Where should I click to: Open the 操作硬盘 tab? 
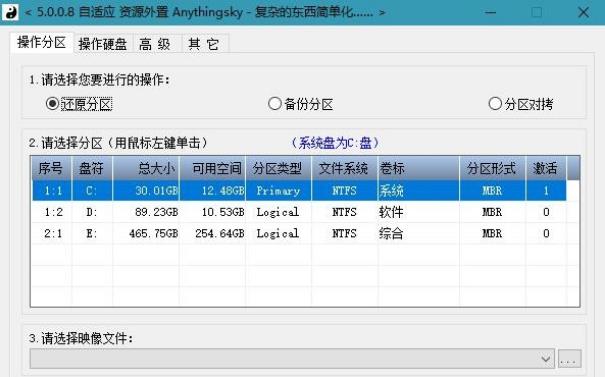[x=103, y=44]
